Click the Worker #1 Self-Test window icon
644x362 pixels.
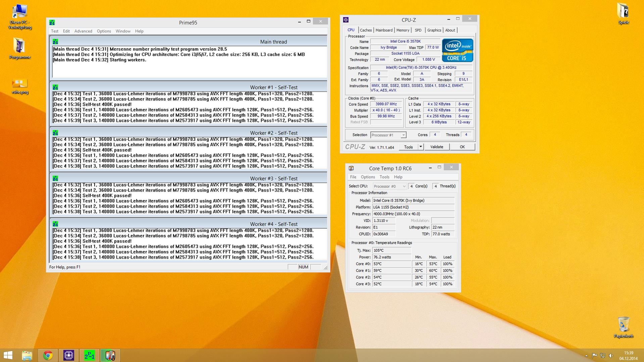(x=55, y=87)
